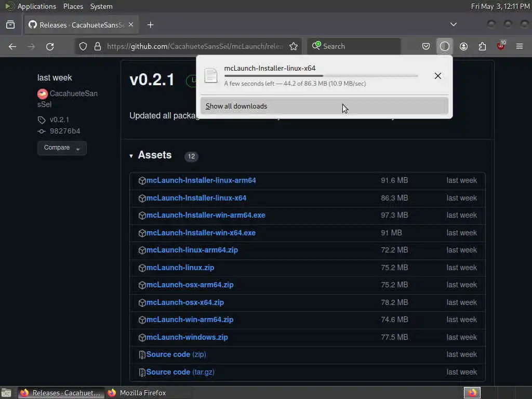Open the uBlock Origin extension icon
Image resolution: width=532 pixels, height=399 pixels.
tap(501, 46)
